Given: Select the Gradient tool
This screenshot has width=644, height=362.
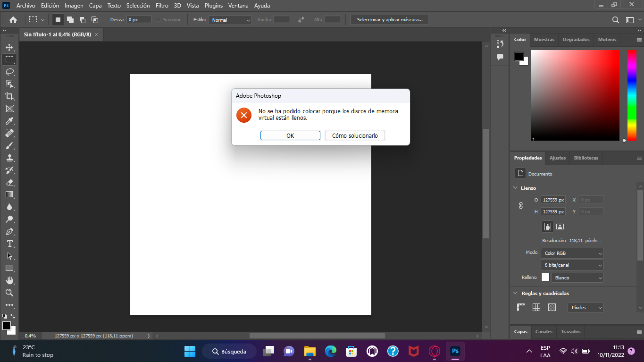Looking at the screenshot, I should point(9,194).
